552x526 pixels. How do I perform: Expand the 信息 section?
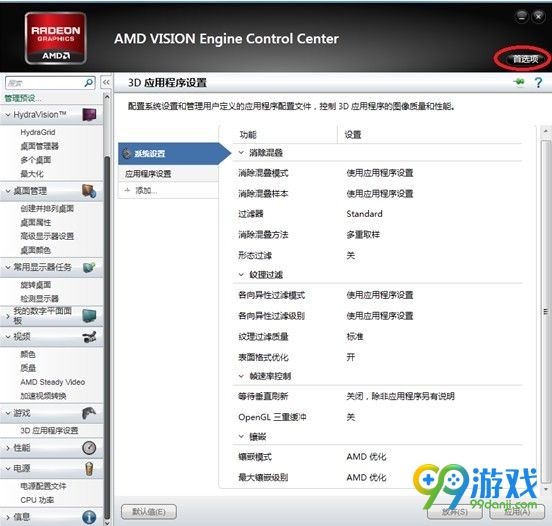click(x=8, y=517)
